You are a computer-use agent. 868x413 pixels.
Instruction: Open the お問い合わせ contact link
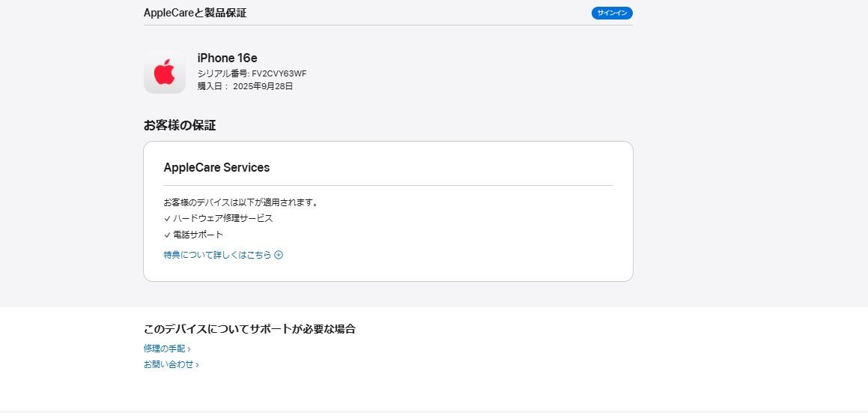(169, 364)
